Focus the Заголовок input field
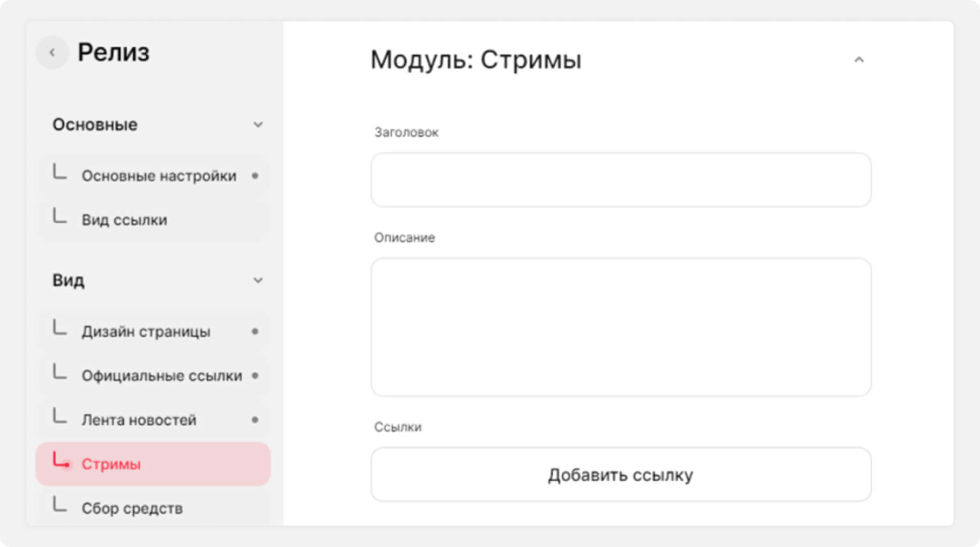This screenshot has width=980, height=547. 620,180
